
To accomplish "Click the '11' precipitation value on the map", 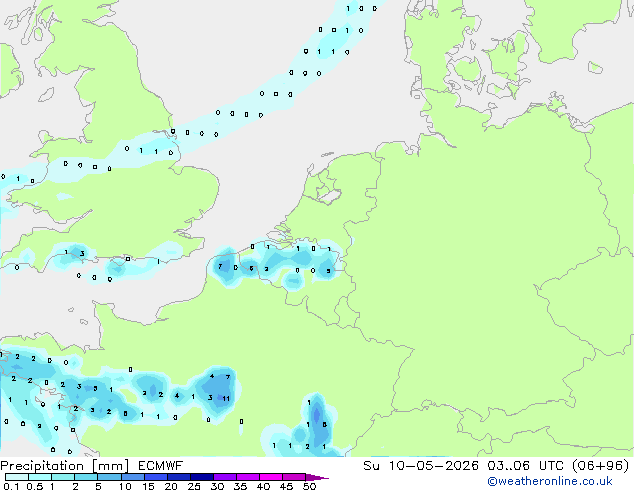I will coord(226,398).
